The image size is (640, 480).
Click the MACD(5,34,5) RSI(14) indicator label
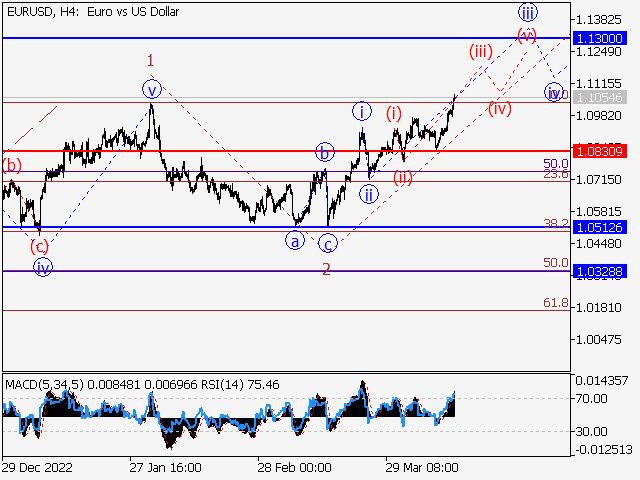[x=142, y=385]
